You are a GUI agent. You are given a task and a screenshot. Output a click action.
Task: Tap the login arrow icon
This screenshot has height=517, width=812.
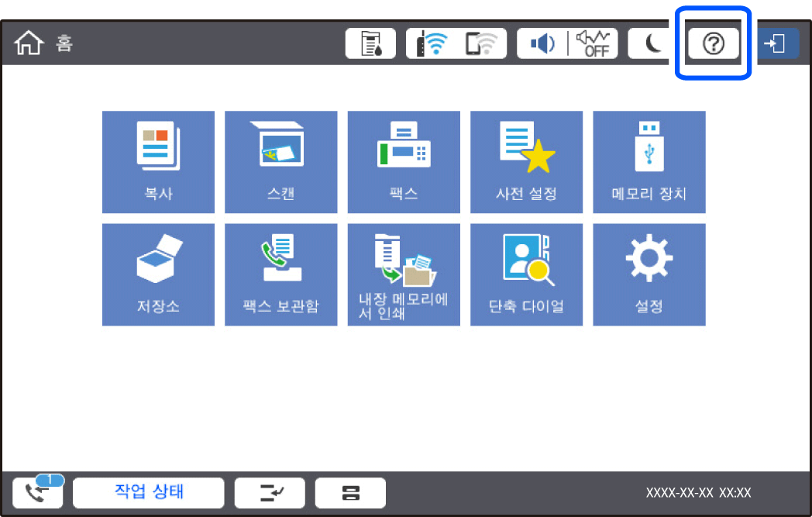tap(775, 44)
